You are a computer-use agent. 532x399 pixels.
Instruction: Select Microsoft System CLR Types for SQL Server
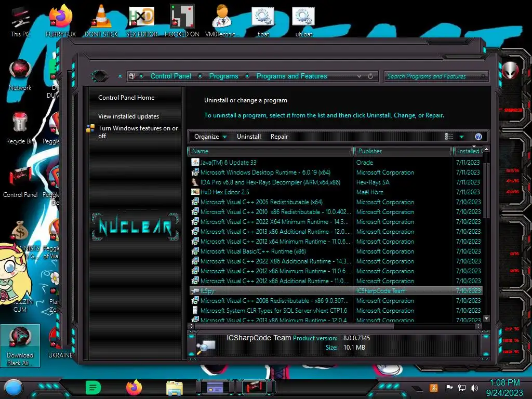336,311
